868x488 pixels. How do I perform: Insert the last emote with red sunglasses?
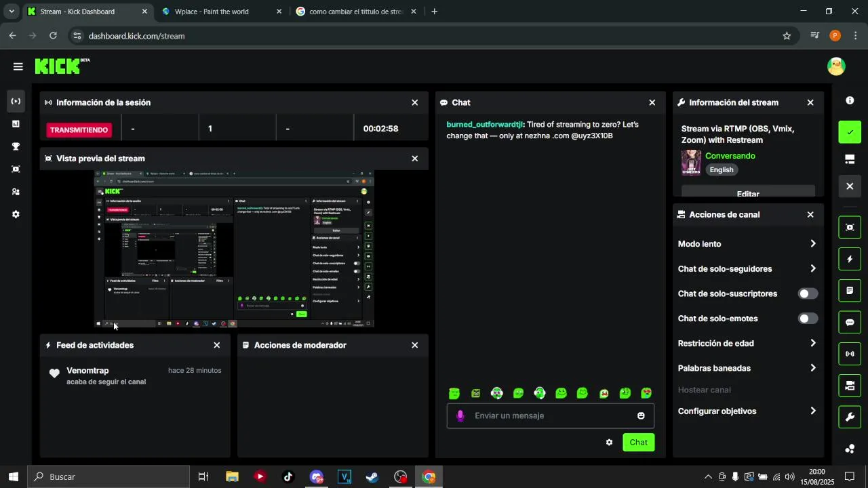pos(646,393)
